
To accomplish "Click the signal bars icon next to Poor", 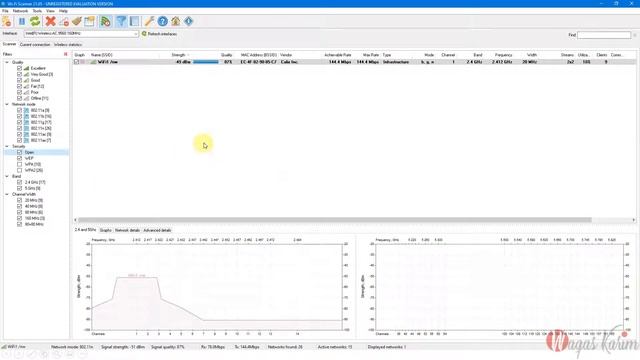I will [x=27, y=92].
